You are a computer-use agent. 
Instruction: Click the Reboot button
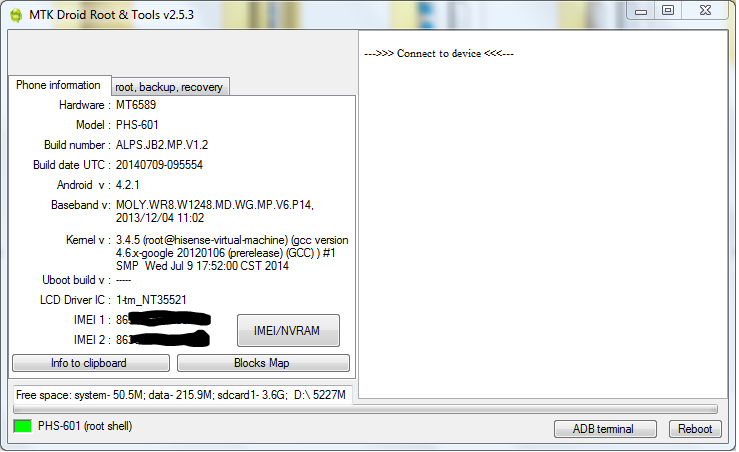point(695,429)
